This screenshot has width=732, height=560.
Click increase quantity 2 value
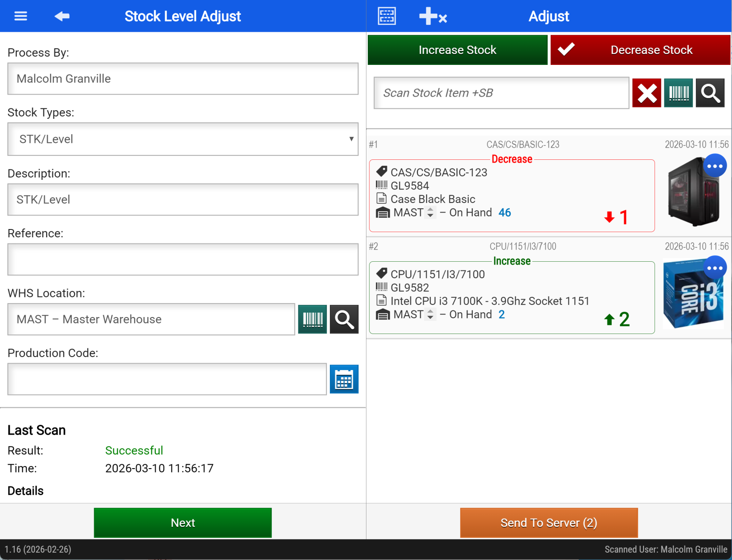click(x=624, y=319)
